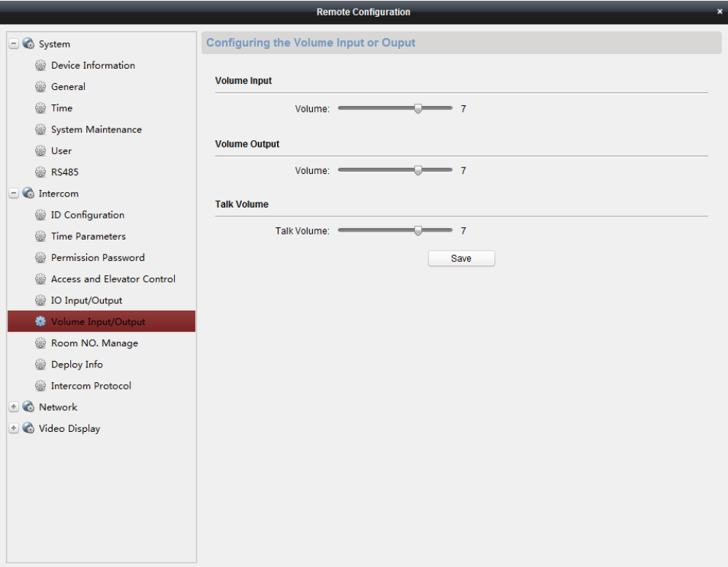Save the volume settings
This screenshot has height=567, width=728.
461,259
